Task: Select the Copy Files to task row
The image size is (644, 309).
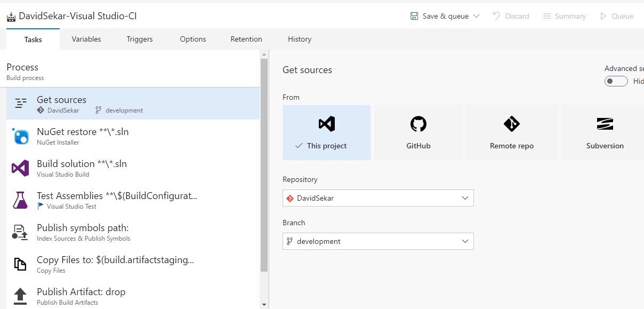Action: [133, 264]
